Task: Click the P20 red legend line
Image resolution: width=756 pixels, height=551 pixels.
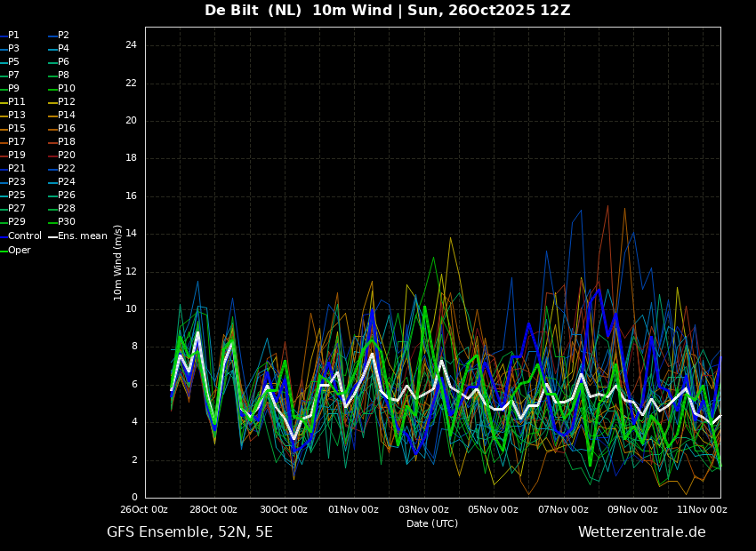Action: tap(52, 156)
